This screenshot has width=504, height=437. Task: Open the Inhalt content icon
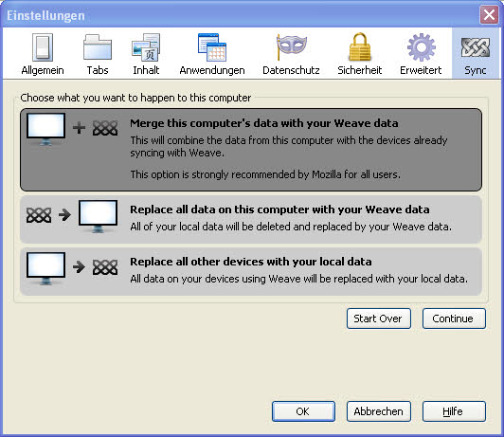[146, 47]
